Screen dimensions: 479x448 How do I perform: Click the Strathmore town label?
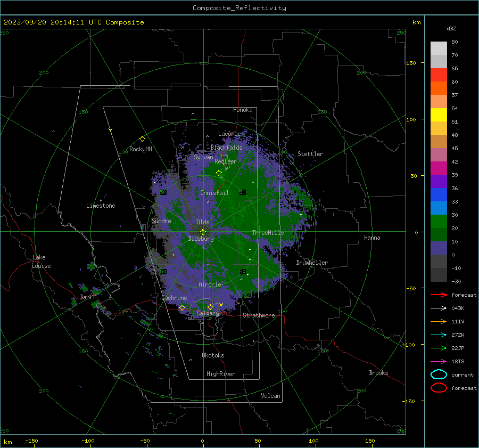(259, 315)
